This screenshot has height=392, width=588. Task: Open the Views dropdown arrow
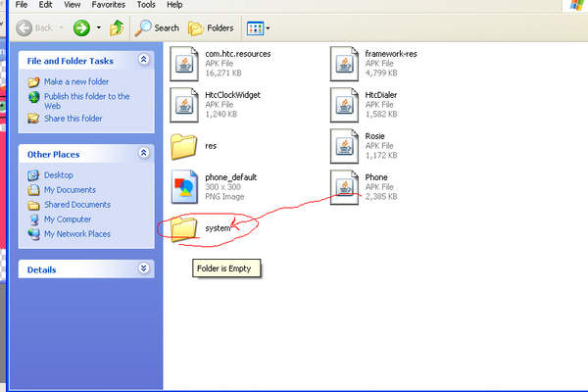pos(268,28)
